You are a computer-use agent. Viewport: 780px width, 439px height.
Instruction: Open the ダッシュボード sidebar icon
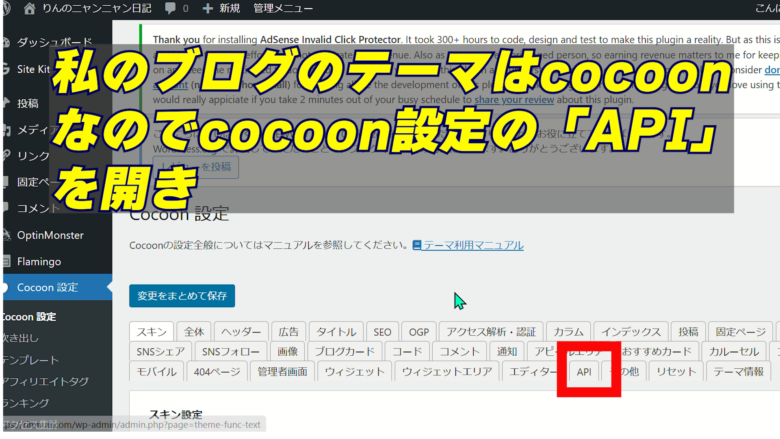point(7,43)
